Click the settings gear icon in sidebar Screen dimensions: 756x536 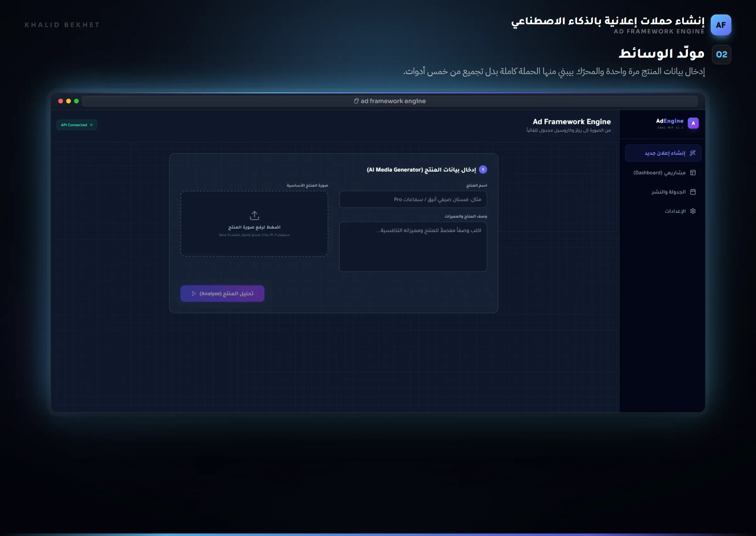pyautogui.click(x=693, y=211)
